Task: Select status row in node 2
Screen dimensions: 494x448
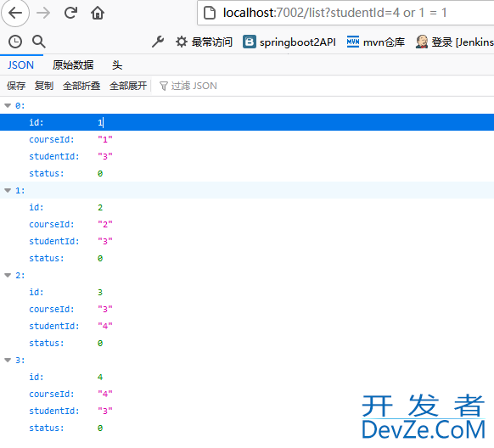Action: [x=247, y=344]
